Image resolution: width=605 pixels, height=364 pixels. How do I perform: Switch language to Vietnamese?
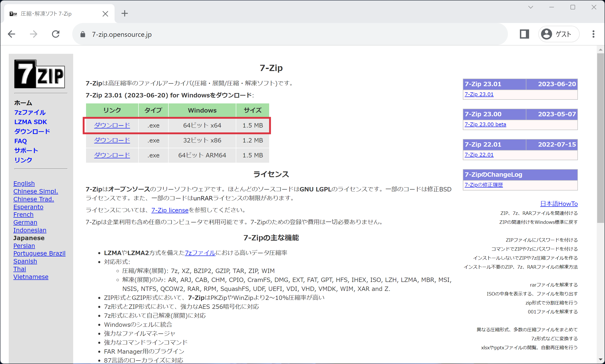point(31,277)
